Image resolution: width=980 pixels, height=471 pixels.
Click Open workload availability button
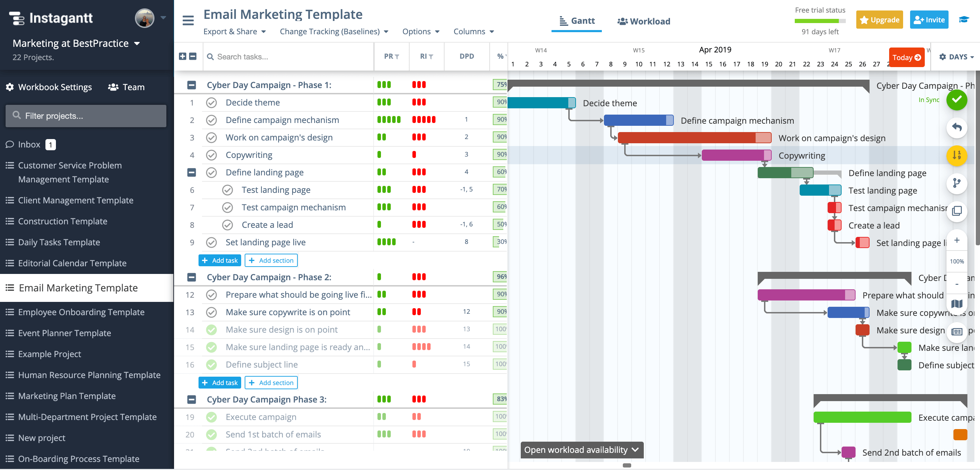click(x=581, y=449)
